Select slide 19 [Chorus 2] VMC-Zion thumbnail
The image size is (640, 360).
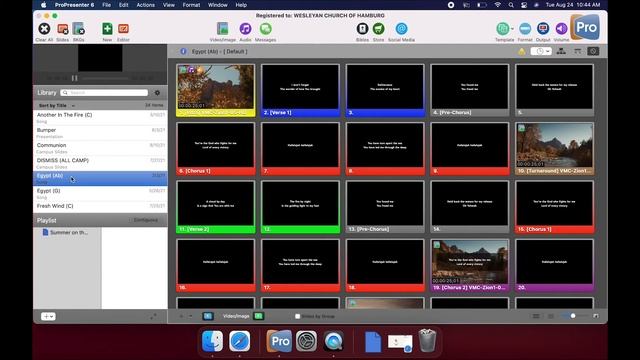(470, 265)
